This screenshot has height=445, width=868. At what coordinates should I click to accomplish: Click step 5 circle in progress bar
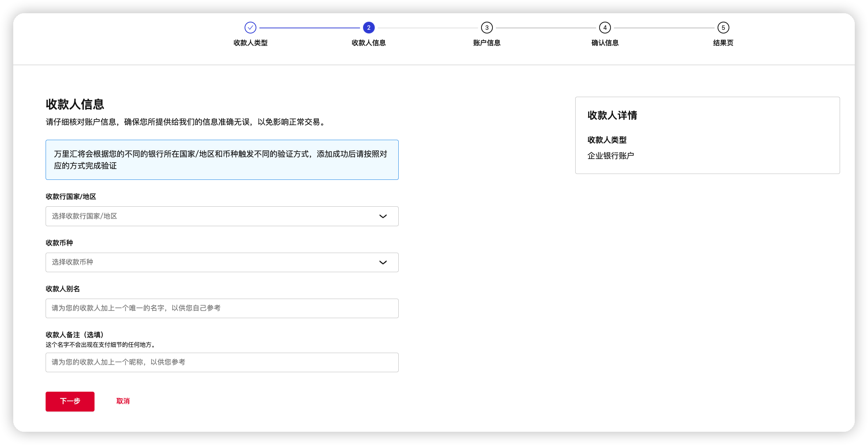tap(723, 28)
